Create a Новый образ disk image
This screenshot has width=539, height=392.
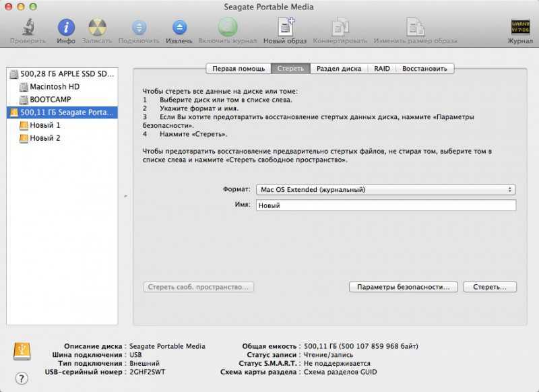click(285, 27)
